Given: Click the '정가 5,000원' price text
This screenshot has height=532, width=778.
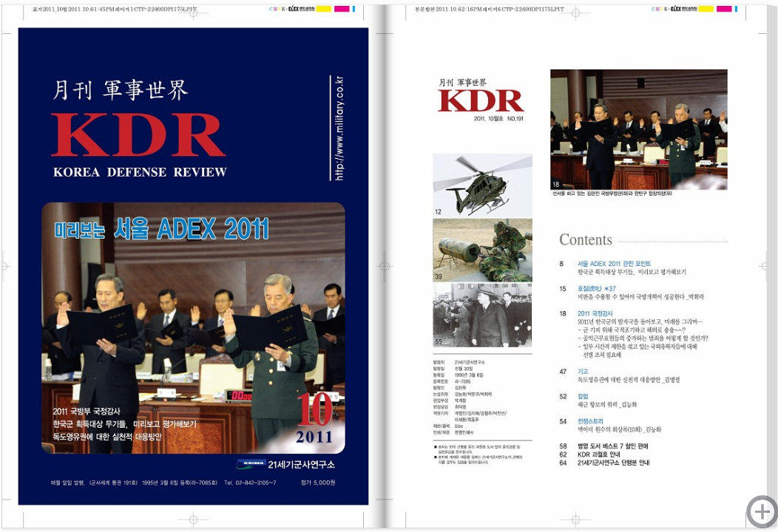Looking at the screenshot, I should (318, 482).
